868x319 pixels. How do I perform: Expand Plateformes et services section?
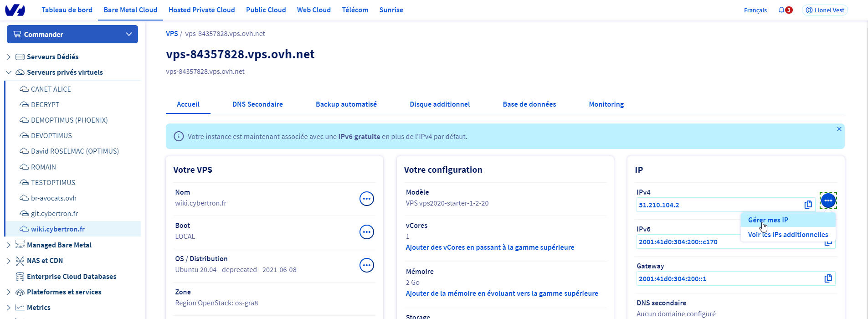pos(9,292)
